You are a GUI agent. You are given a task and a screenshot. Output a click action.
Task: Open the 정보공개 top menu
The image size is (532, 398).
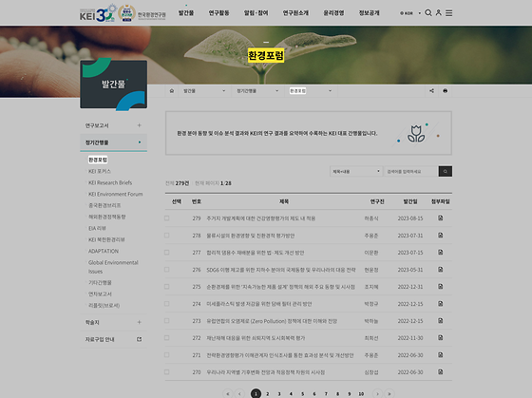(369, 13)
